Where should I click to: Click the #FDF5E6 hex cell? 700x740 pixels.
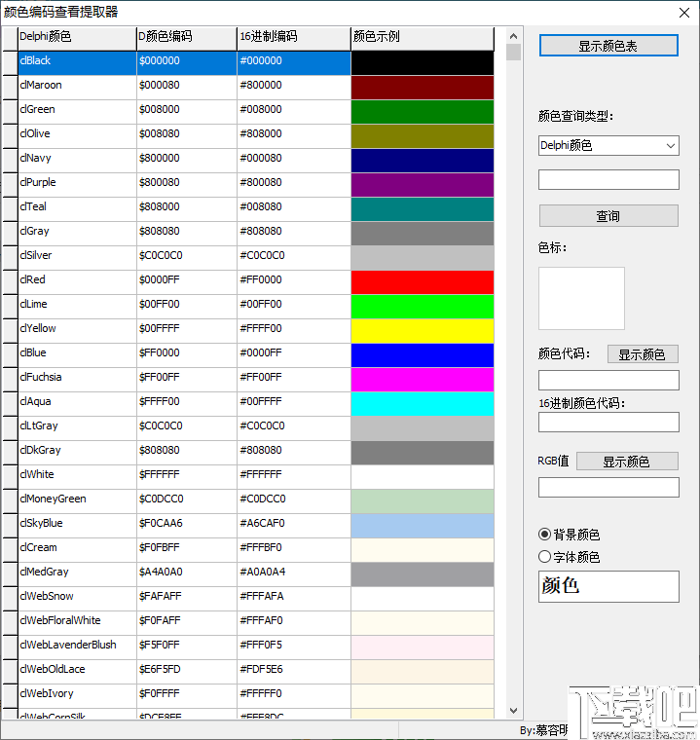[294, 672]
